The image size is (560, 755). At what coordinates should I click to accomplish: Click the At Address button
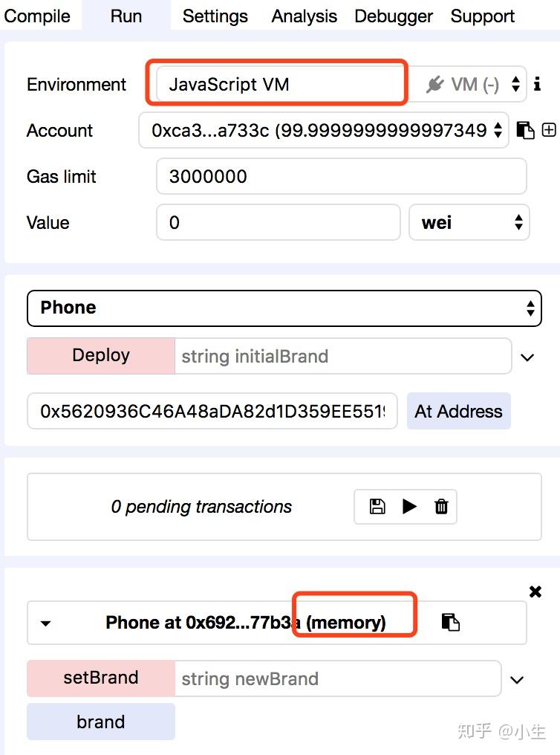[x=458, y=411]
